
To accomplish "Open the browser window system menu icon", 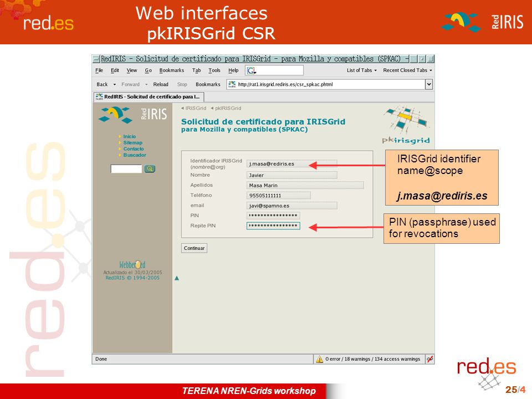I will coord(96,59).
